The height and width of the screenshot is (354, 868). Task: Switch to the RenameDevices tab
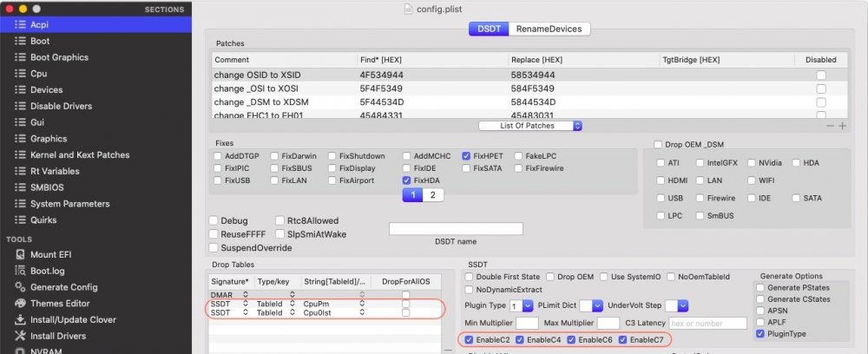pyautogui.click(x=549, y=29)
